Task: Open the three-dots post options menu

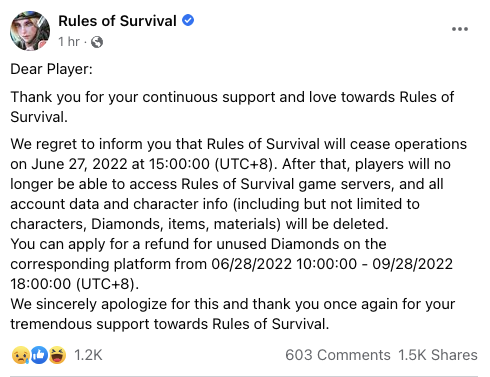Action: (x=460, y=29)
